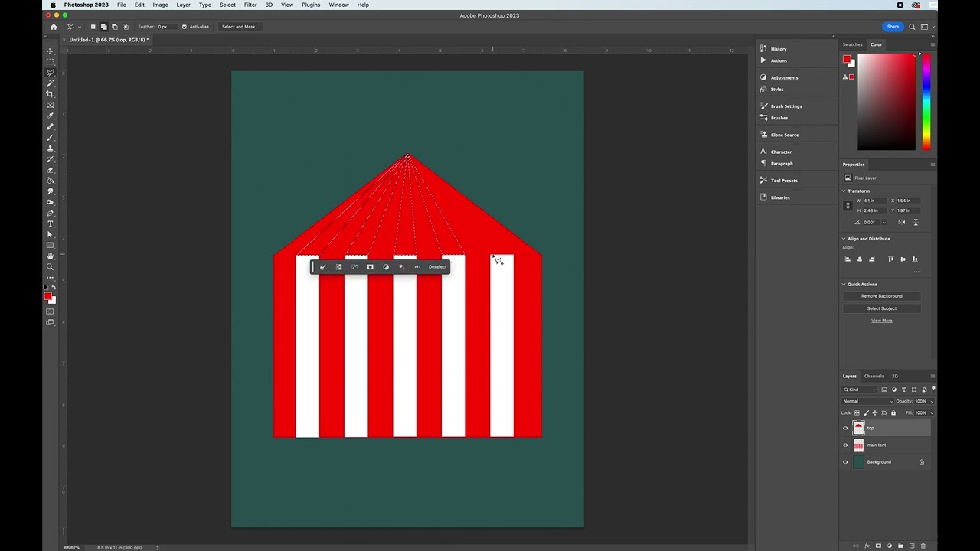Image resolution: width=980 pixels, height=551 pixels.
Task: Hide the main tent layer
Action: pos(846,445)
